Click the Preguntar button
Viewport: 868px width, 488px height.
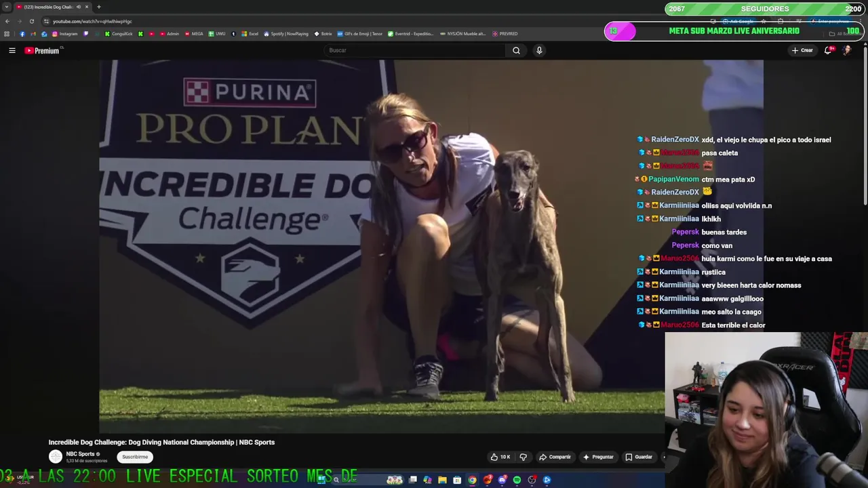[x=598, y=457]
